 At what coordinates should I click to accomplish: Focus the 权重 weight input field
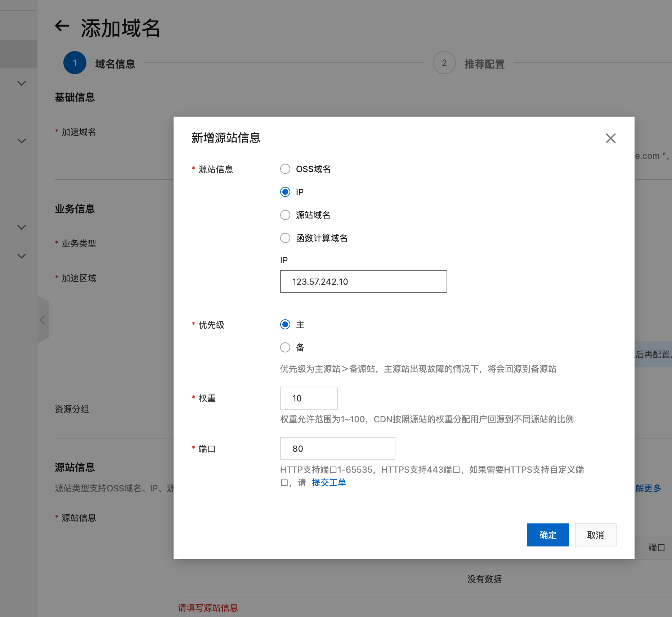tap(309, 398)
